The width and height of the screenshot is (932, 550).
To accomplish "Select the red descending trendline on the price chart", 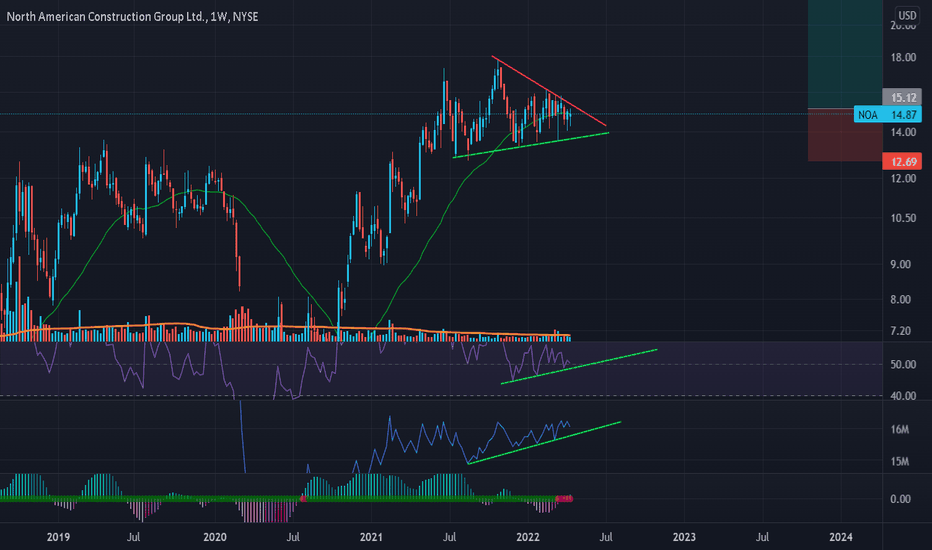I will 549,91.
